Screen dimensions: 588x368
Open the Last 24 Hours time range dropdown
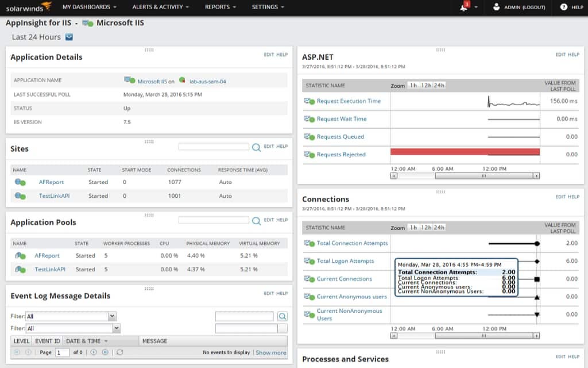coord(68,37)
